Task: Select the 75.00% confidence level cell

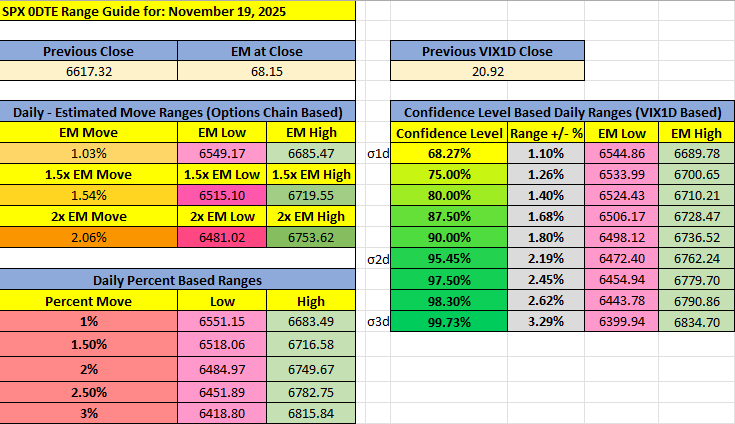Action: [x=449, y=174]
